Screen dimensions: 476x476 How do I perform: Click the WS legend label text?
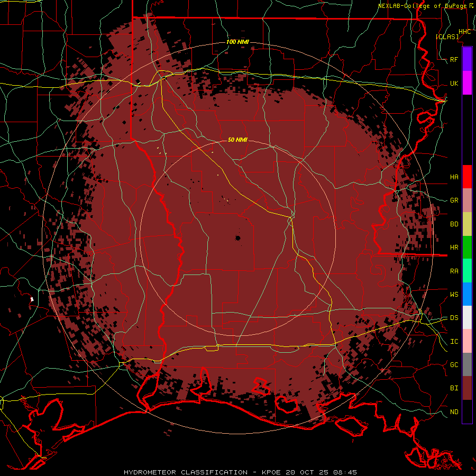454,294
